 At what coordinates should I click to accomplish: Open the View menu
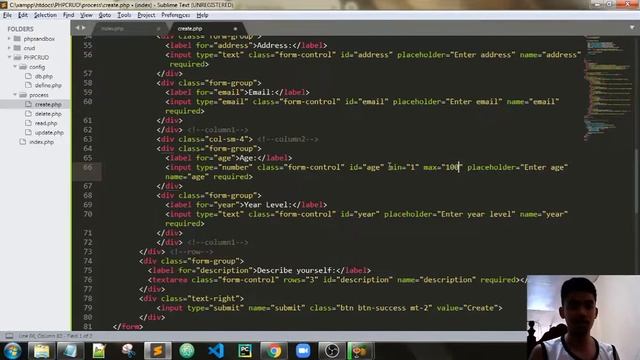pyautogui.click(x=86, y=15)
